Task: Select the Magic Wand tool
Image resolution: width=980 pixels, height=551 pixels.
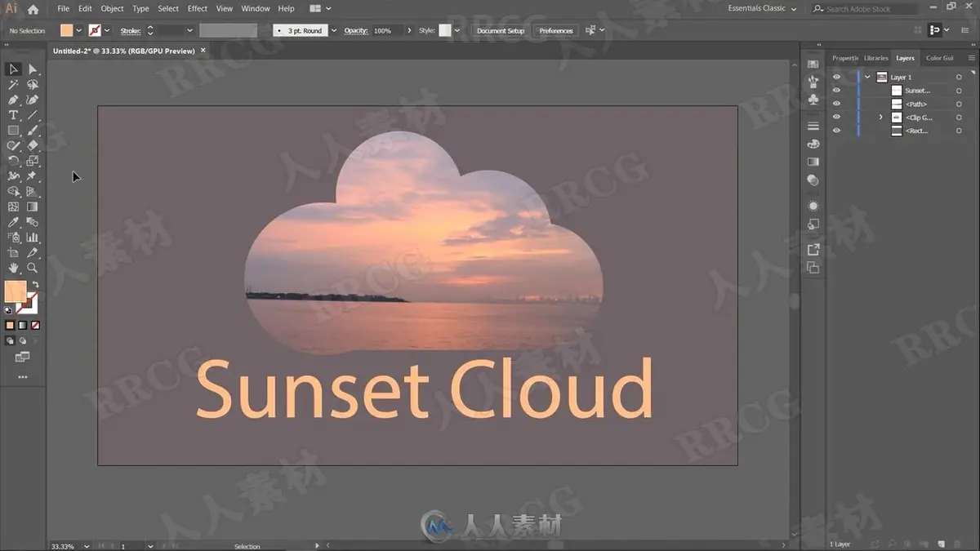Action: 14,85
